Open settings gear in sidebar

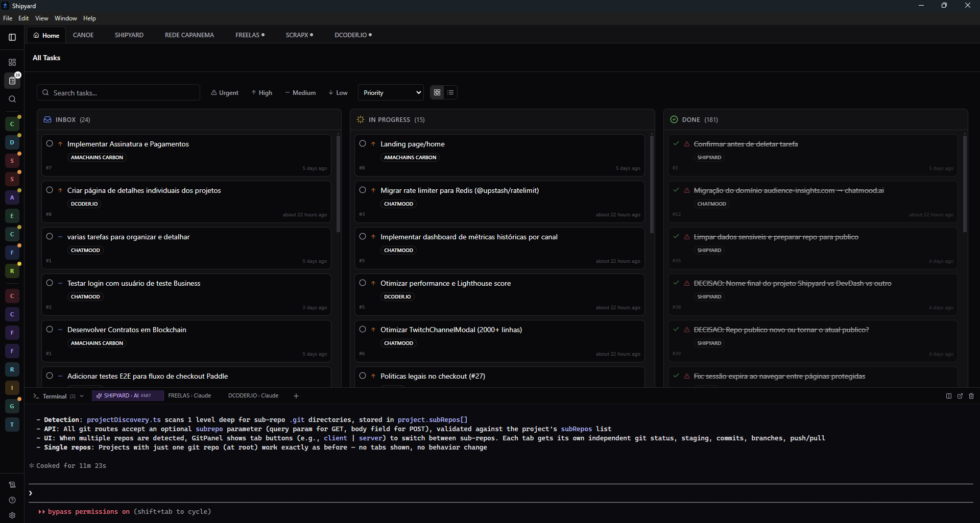(12, 515)
